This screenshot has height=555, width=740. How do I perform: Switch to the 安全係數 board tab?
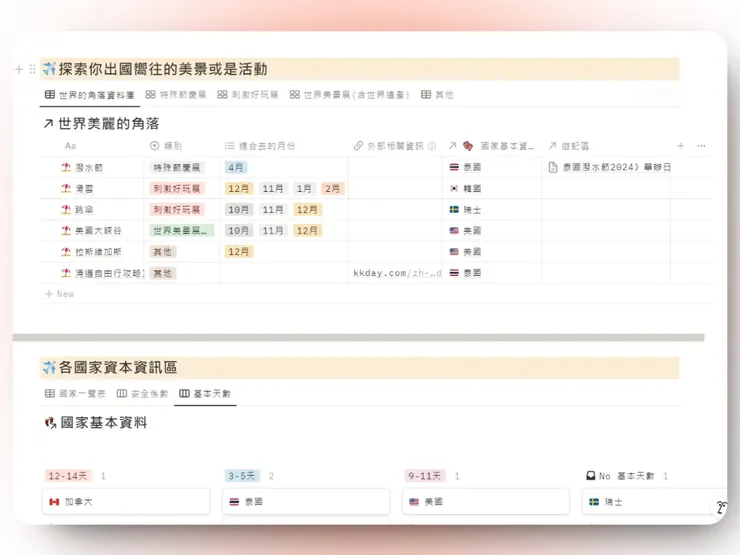click(143, 394)
